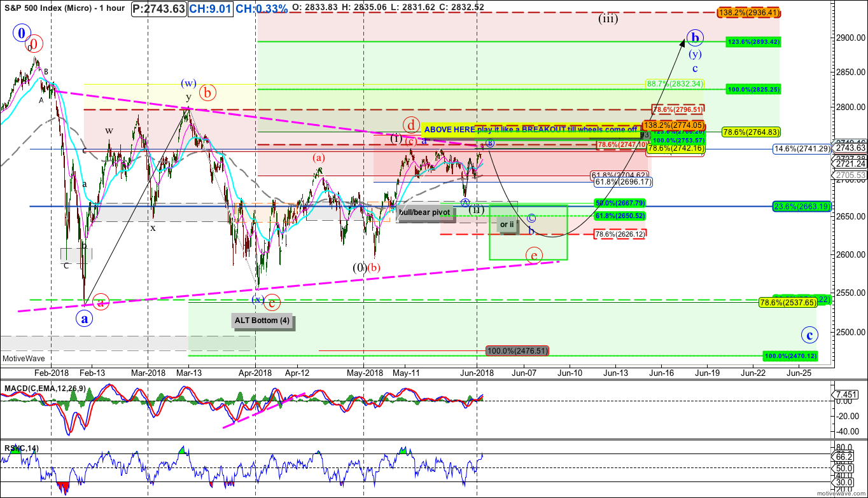The image size is (868, 498).
Task: Select the blue circled a wave label
Action: tap(85, 319)
